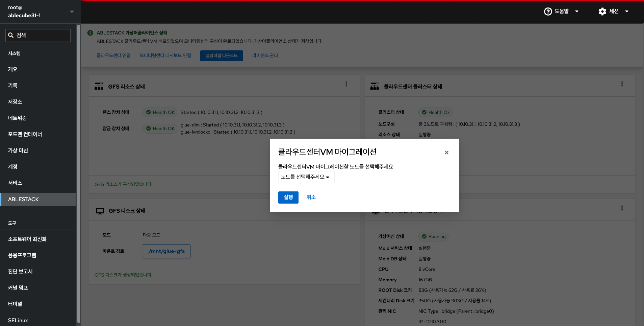The height and width of the screenshot is (326, 644).
Task: Click the GFS 디스크 상태 disk icon
Action: click(99, 211)
